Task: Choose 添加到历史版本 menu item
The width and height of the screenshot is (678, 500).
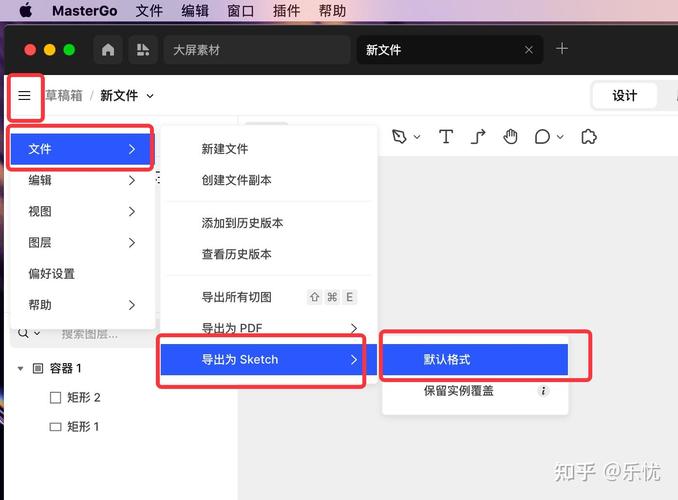Action: coord(269,223)
